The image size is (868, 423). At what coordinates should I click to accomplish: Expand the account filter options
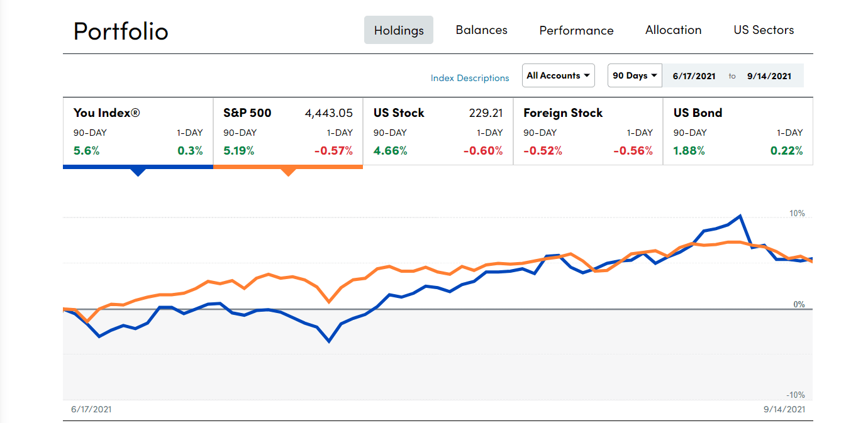tap(558, 75)
